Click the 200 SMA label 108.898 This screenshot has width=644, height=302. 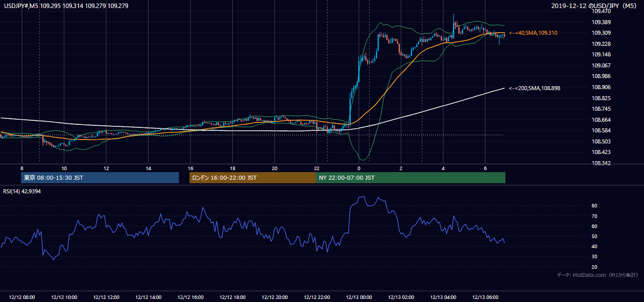tap(535, 88)
